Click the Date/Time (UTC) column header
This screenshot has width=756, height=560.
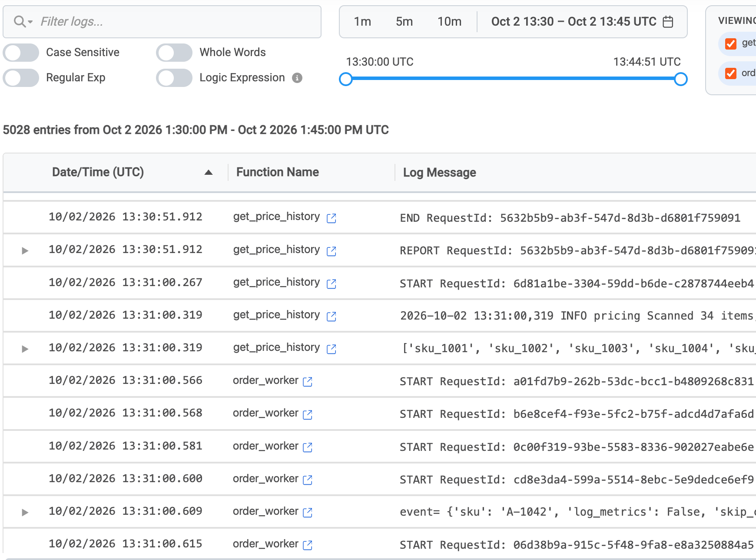(x=98, y=172)
